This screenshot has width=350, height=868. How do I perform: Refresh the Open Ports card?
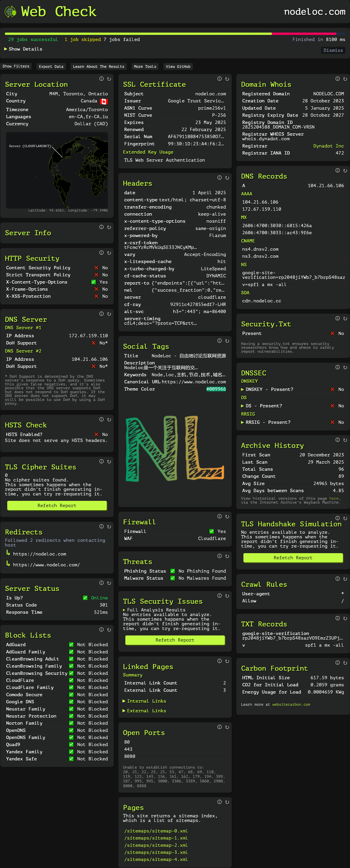pos(227,727)
